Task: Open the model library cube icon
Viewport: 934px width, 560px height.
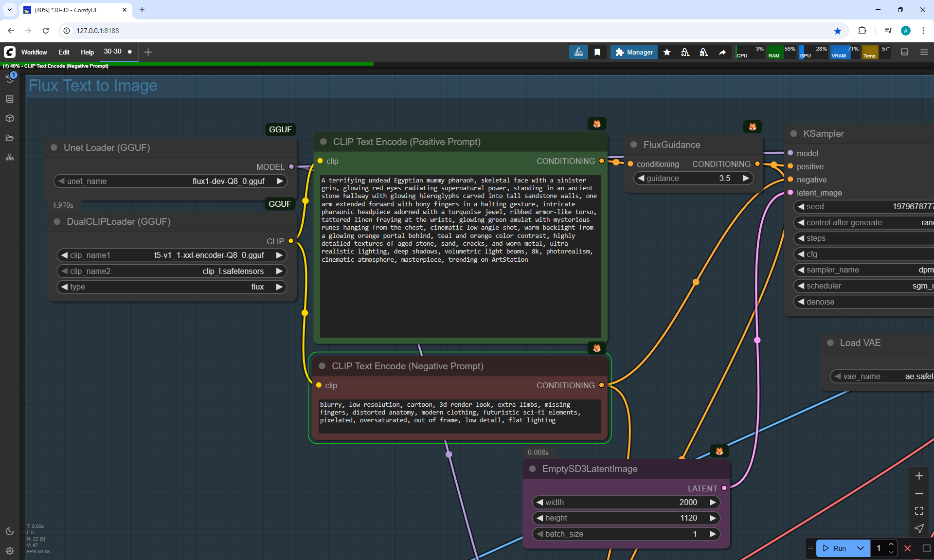Action: pos(10,118)
